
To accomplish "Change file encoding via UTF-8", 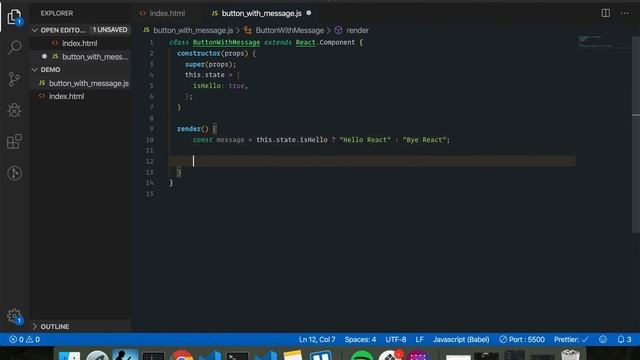I will 396,339.
